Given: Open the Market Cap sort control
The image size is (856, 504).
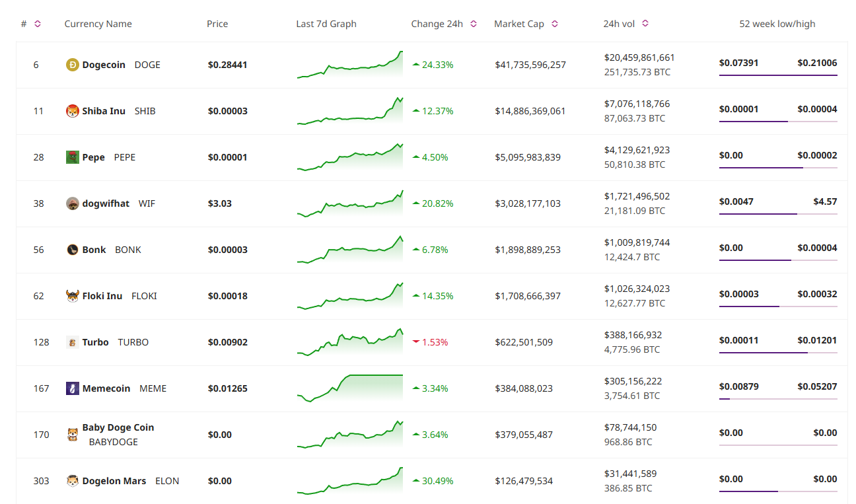Looking at the screenshot, I should click(555, 23).
